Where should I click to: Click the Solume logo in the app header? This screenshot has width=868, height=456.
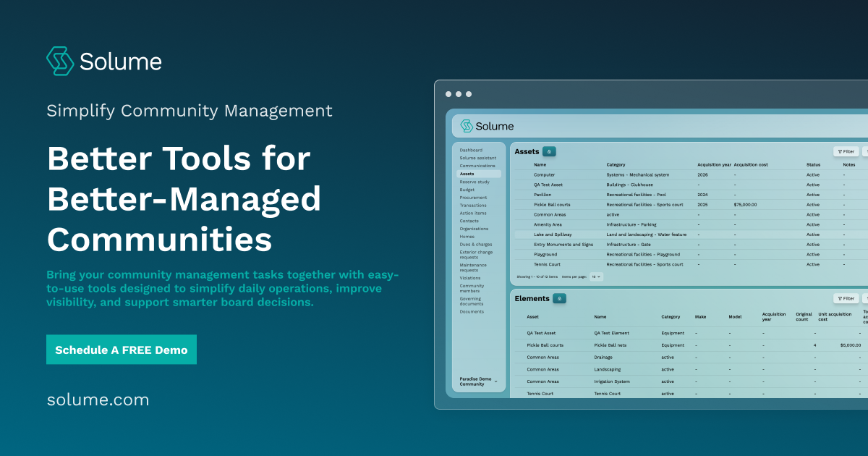pos(487,126)
